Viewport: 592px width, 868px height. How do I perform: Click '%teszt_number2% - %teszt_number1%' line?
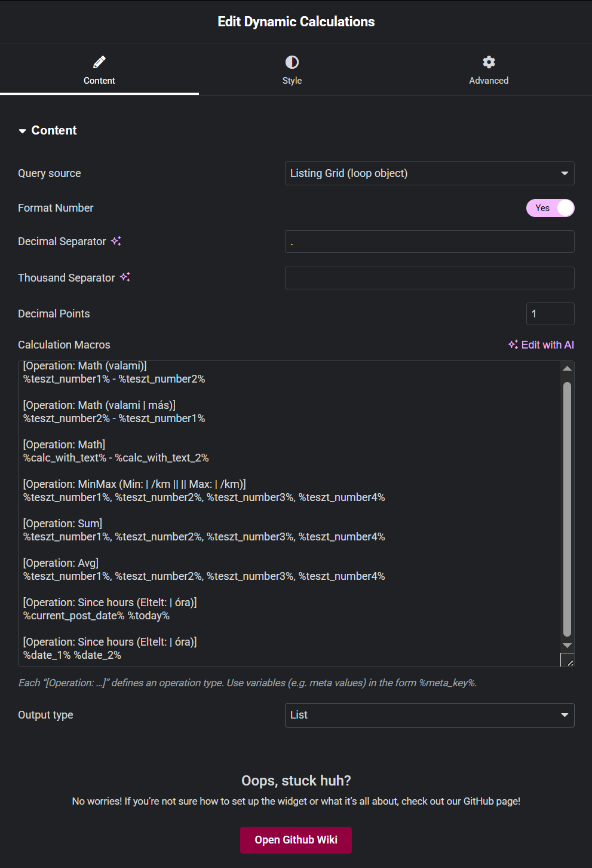tap(114, 418)
